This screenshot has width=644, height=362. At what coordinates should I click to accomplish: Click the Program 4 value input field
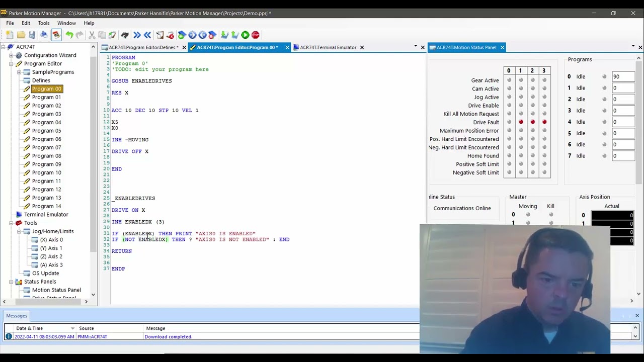tap(623, 122)
